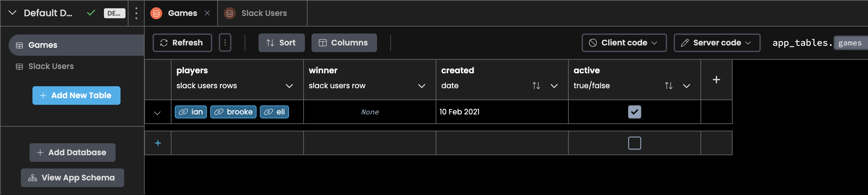868x195 pixels.
Task: Open the ian linked row chip
Action: click(x=191, y=112)
